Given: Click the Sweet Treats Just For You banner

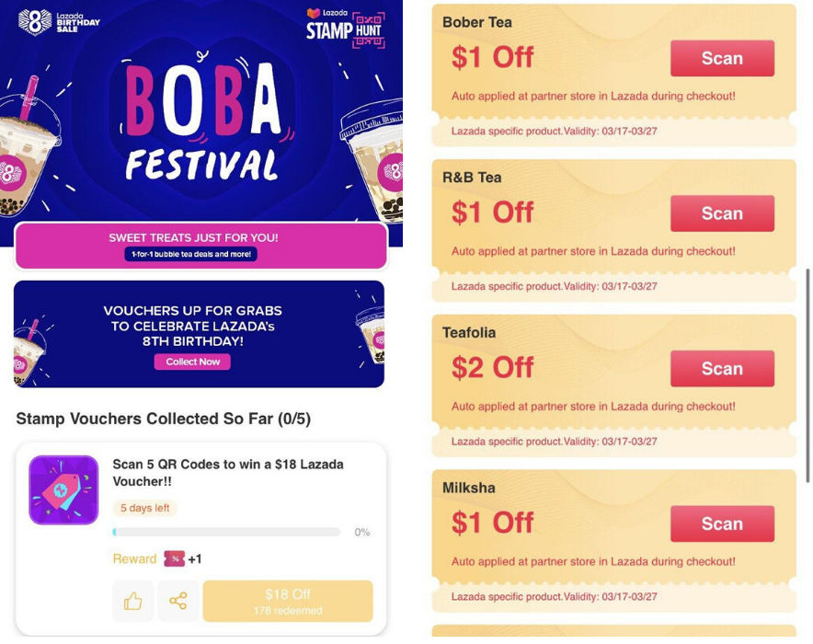Looking at the screenshot, I should (x=193, y=237).
